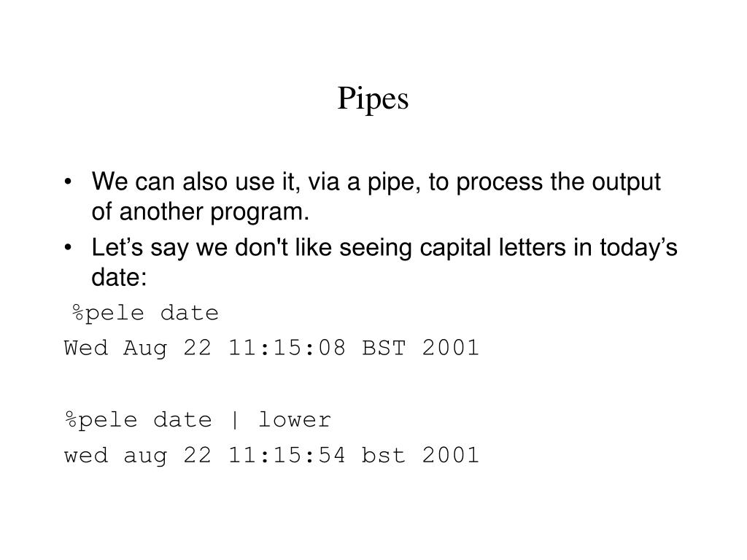Click the word "date:" ending the bullet
747x560 pixels.
click(119, 278)
